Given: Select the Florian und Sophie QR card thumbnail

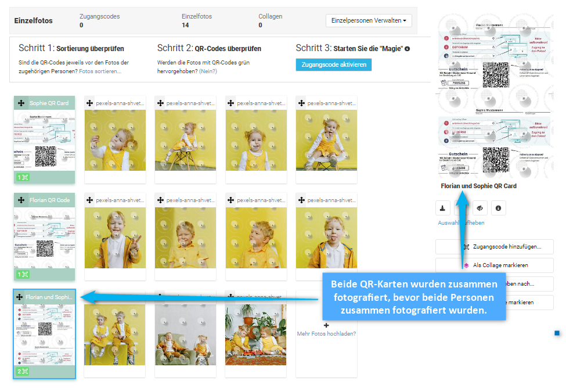Looking at the screenshot, I should pos(44,334).
